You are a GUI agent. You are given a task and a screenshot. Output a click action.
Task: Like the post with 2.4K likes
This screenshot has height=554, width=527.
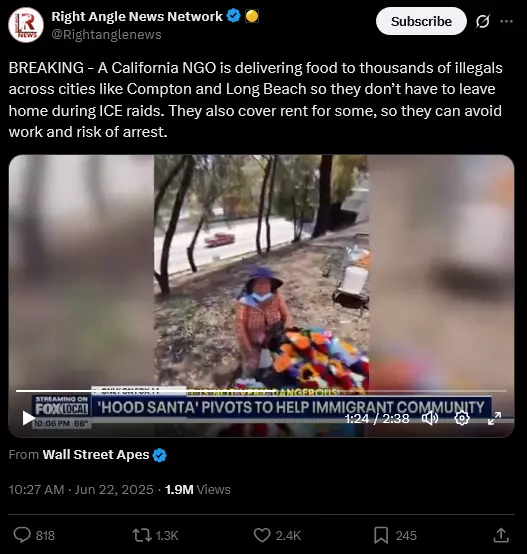262,535
